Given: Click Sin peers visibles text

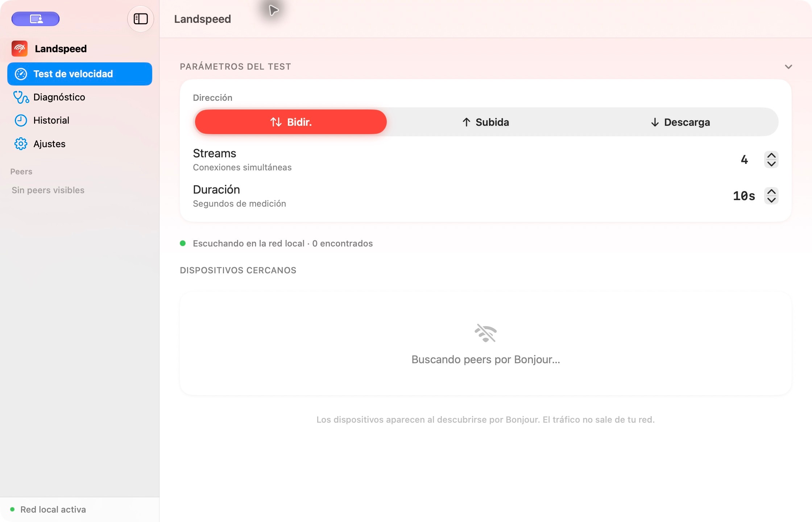Looking at the screenshot, I should coord(48,190).
